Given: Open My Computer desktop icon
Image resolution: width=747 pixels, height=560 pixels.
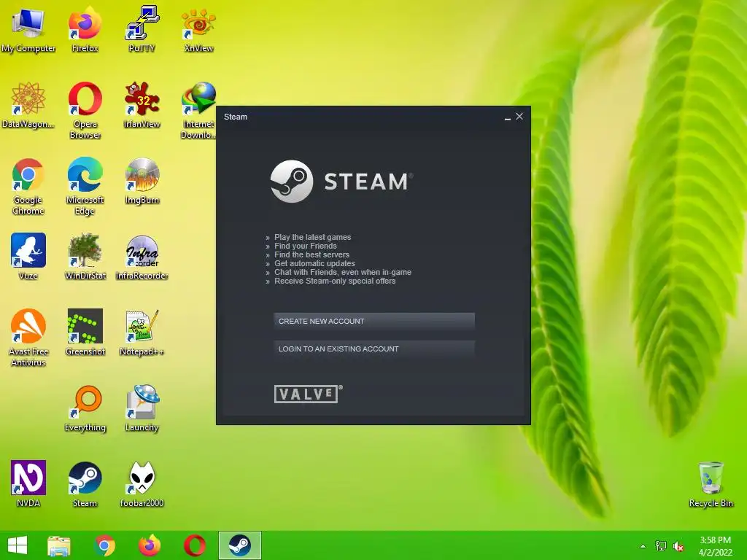Looking at the screenshot, I should click(28, 29).
